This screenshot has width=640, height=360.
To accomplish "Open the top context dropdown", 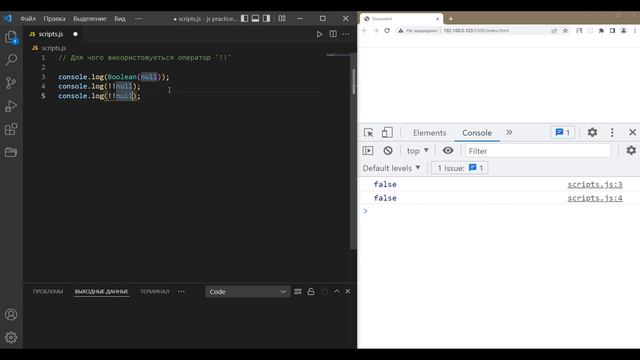I will pyautogui.click(x=418, y=151).
